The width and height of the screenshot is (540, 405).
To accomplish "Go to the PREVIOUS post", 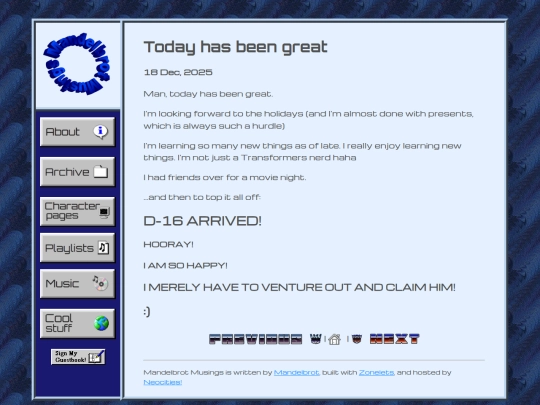I will tap(256, 339).
